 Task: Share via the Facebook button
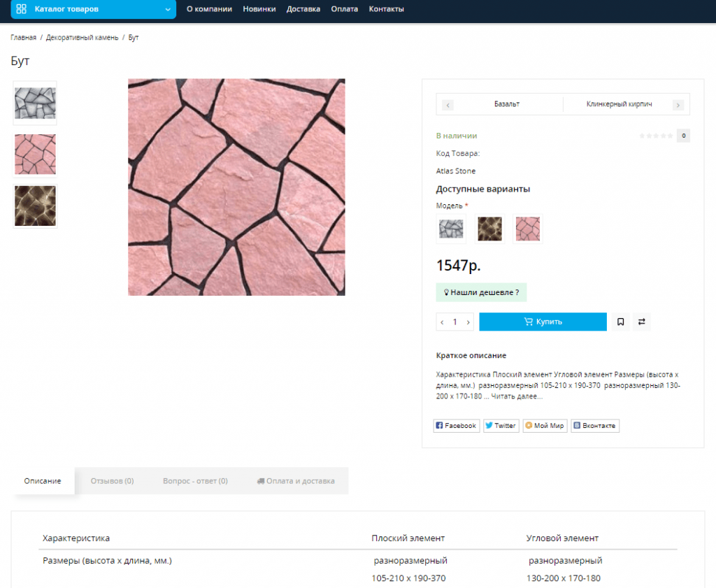tap(456, 426)
